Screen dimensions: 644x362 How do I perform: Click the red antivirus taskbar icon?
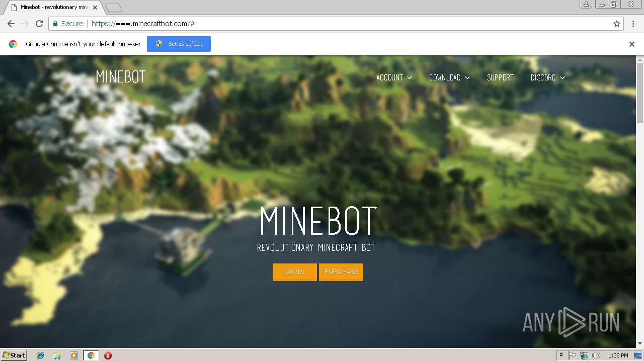[108, 355]
